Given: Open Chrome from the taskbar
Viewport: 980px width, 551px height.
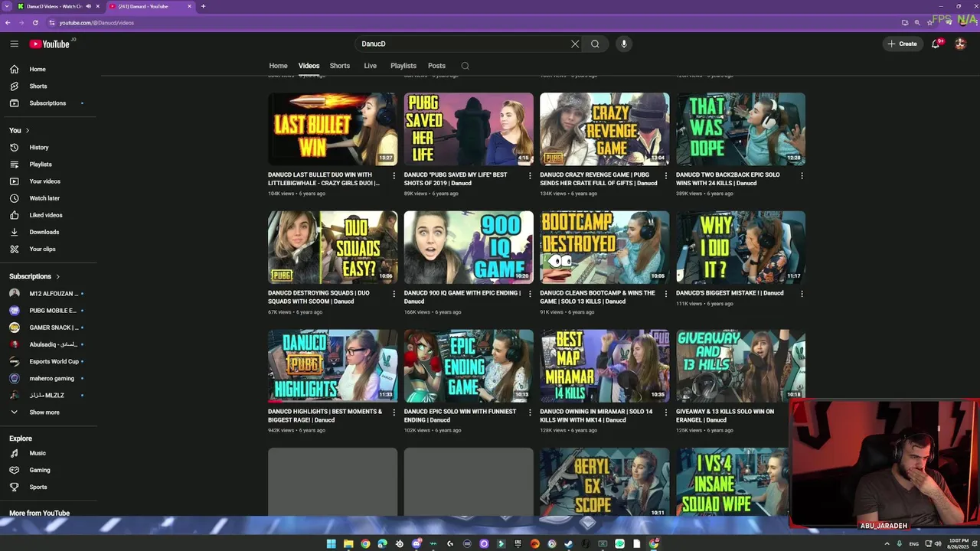Looking at the screenshot, I should [365, 544].
